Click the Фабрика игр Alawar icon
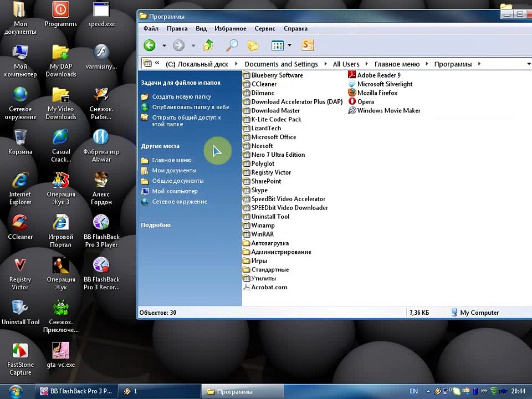This screenshot has height=399, width=532. 101,146
